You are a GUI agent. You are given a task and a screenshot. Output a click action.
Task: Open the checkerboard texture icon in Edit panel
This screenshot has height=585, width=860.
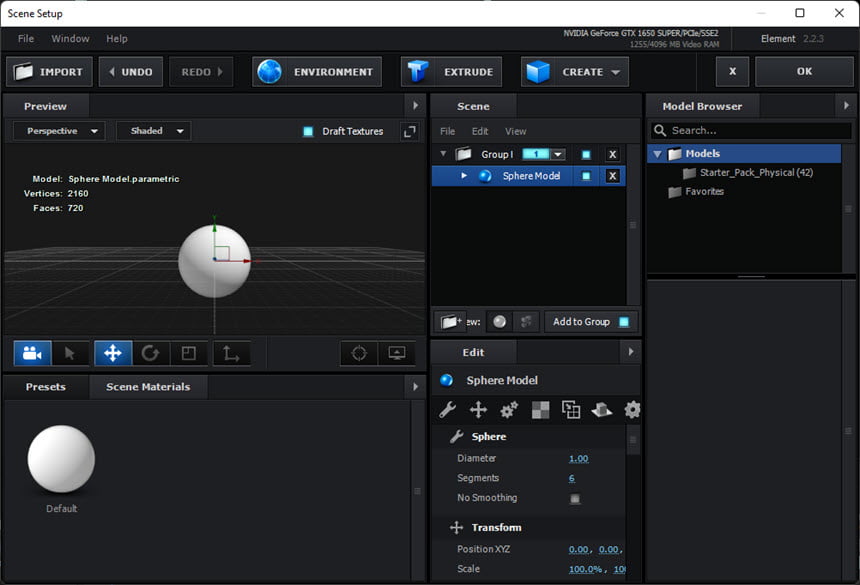[x=540, y=410]
